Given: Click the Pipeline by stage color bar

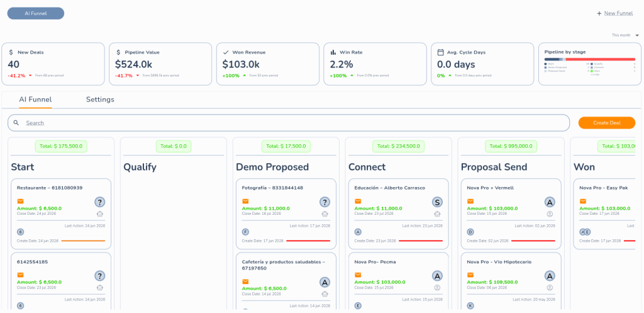Looking at the screenshot, I should (590, 59).
